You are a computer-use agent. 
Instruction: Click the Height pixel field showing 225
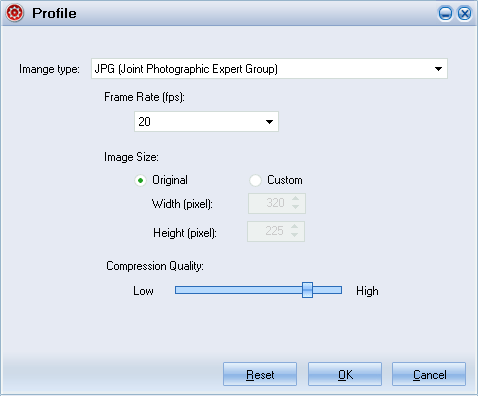point(276,231)
